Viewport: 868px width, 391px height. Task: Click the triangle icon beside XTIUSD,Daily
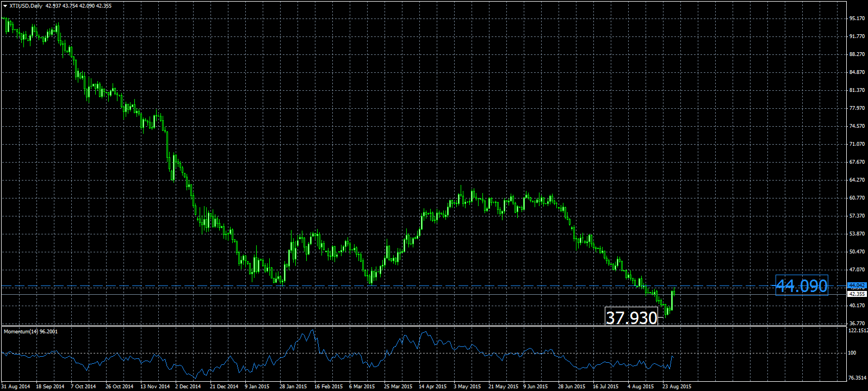point(5,6)
